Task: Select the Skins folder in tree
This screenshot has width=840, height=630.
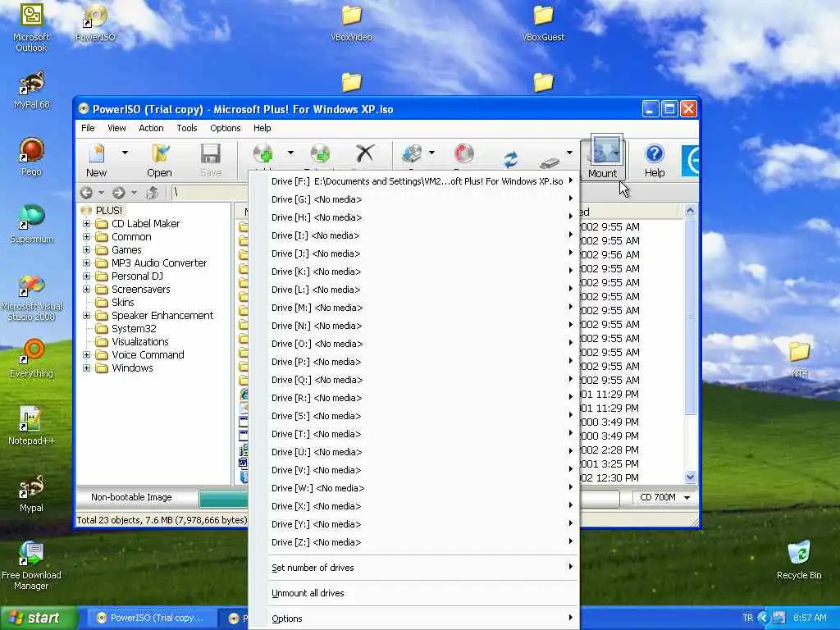Action: (123, 302)
